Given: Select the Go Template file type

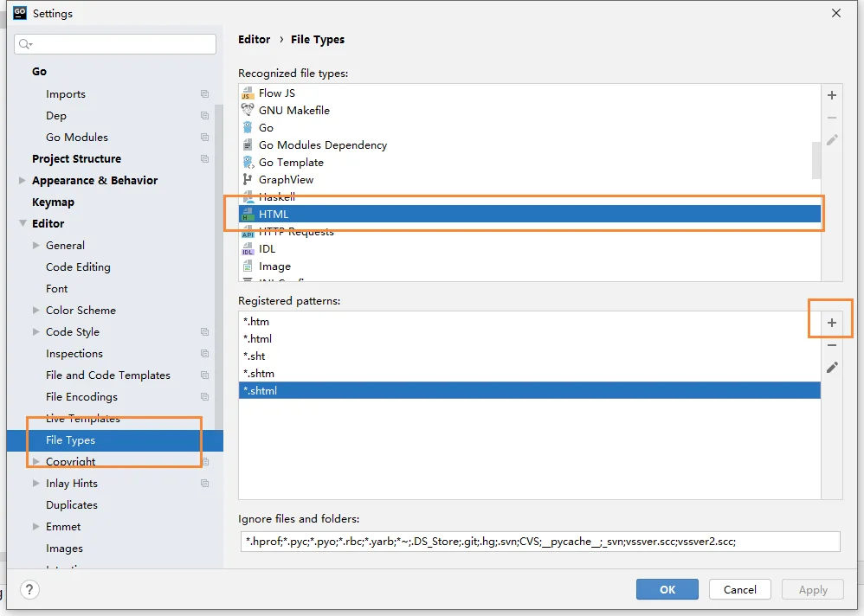Looking at the screenshot, I should (291, 163).
